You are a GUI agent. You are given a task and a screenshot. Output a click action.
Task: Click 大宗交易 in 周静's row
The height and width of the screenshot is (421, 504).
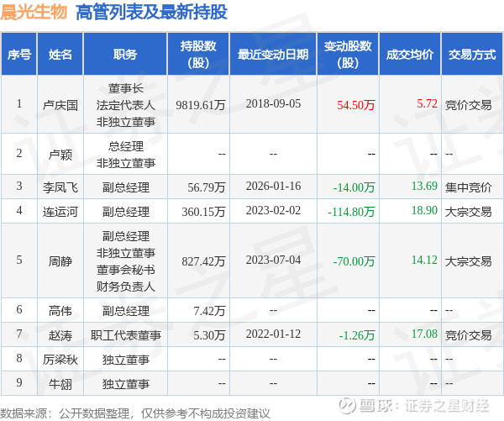469,261
